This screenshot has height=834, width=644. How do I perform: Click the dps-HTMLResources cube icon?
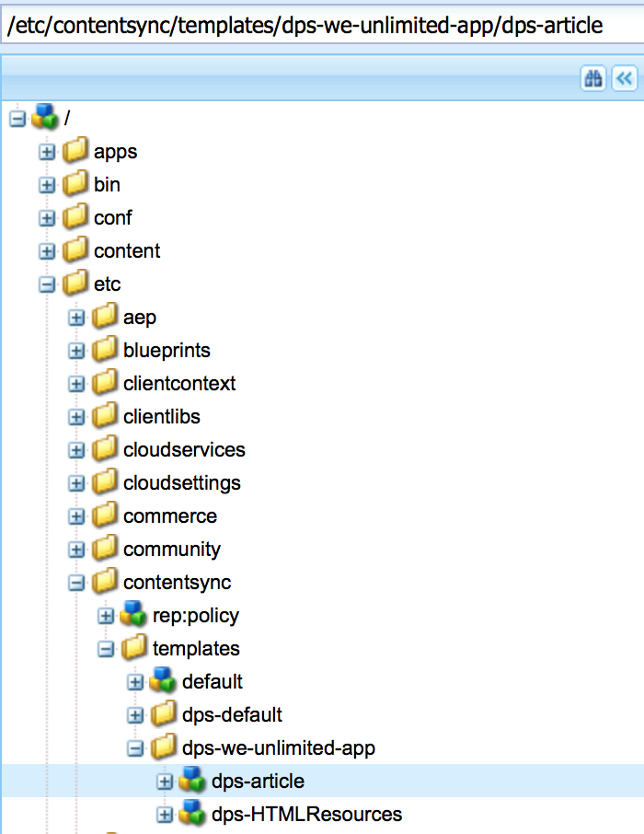pos(192,812)
